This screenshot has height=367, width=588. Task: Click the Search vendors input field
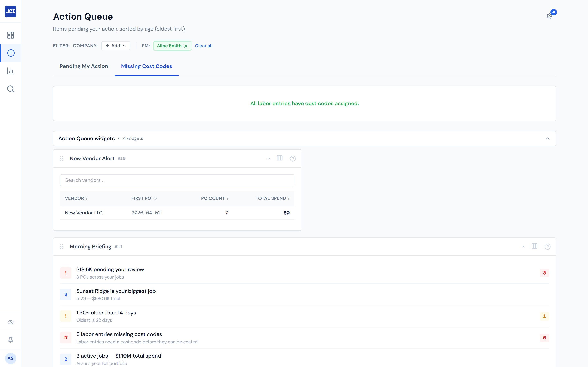[x=177, y=180]
